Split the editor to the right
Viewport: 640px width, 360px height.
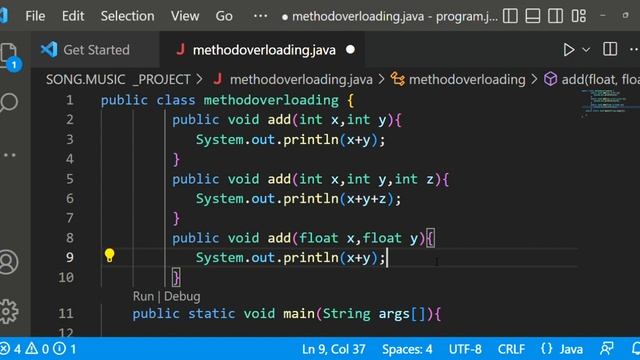(x=610, y=49)
